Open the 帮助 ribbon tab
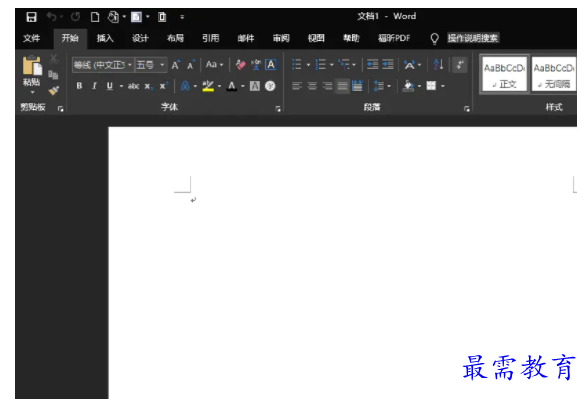The image size is (584, 399). pos(351,38)
